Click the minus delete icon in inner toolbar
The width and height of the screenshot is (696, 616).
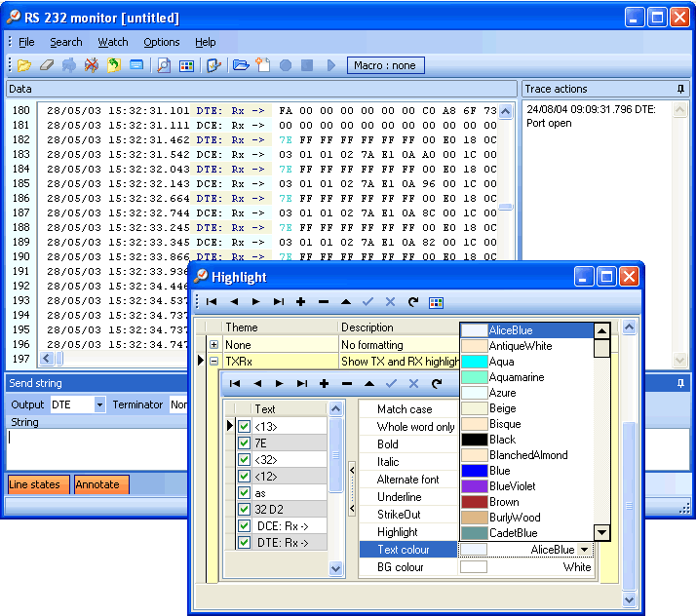(346, 384)
